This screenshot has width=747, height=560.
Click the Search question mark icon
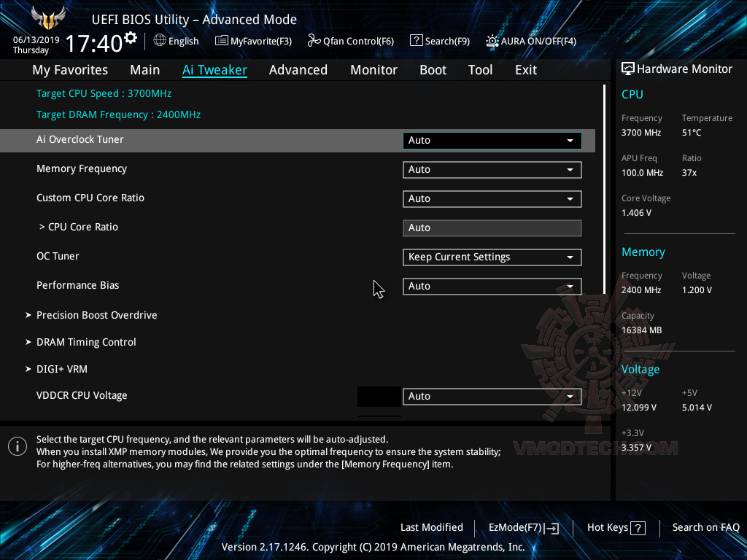click(416, 41)
